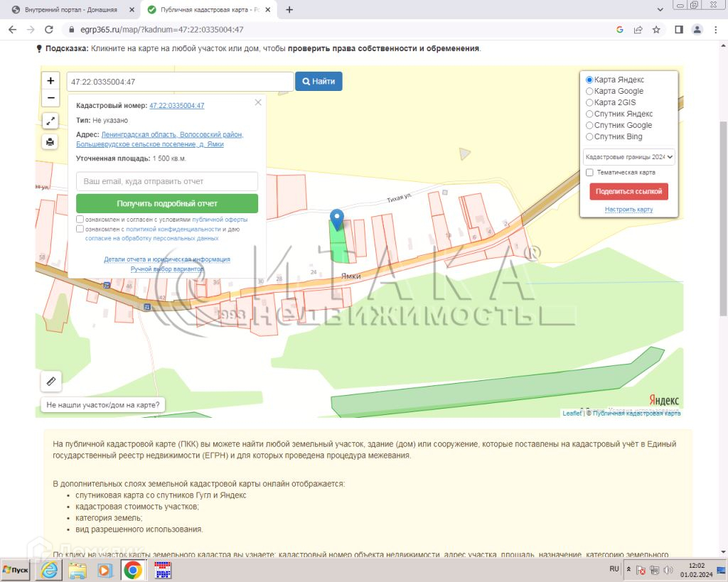
Task: Share this page icon in address bar
Action: (638, 30)
